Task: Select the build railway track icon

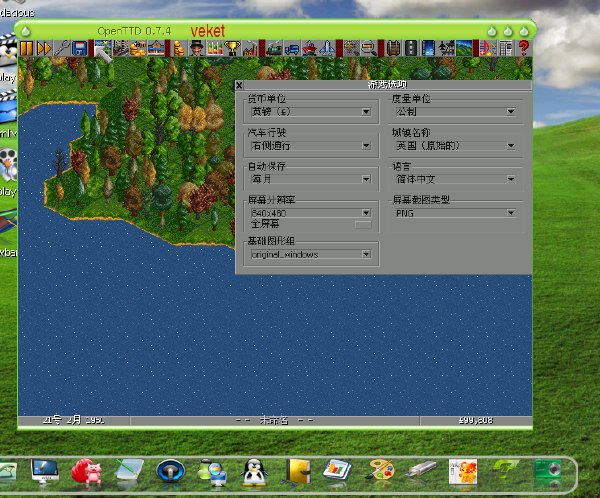Action: click(x=393, y=49)
